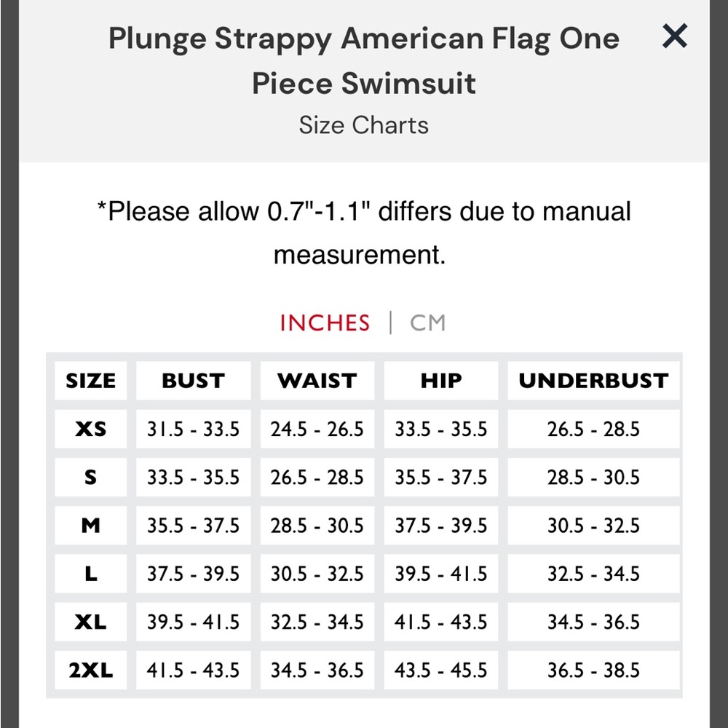The width and height of the screenshot is (728, 728).
Task: Select the L size row label
Action: (x=90, y=574)
